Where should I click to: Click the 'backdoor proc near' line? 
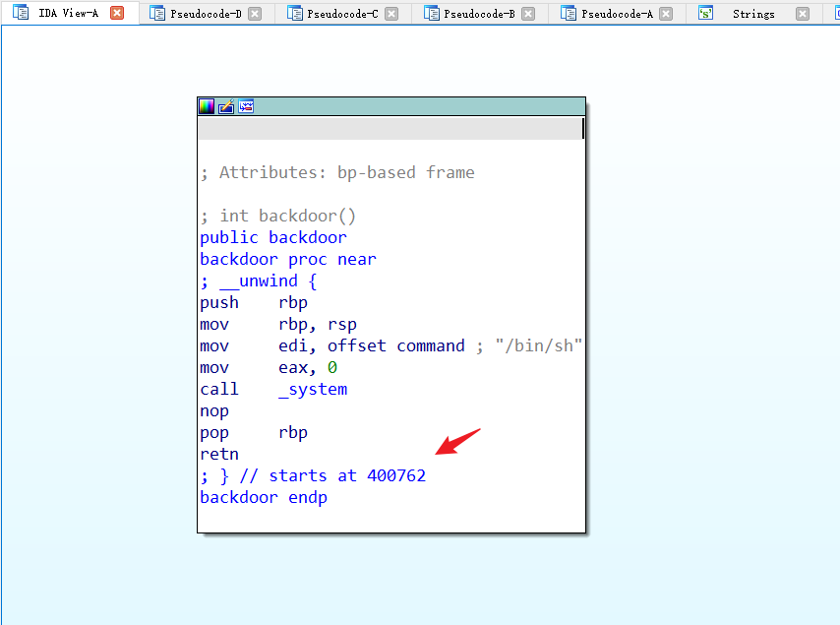click(287, 259)
